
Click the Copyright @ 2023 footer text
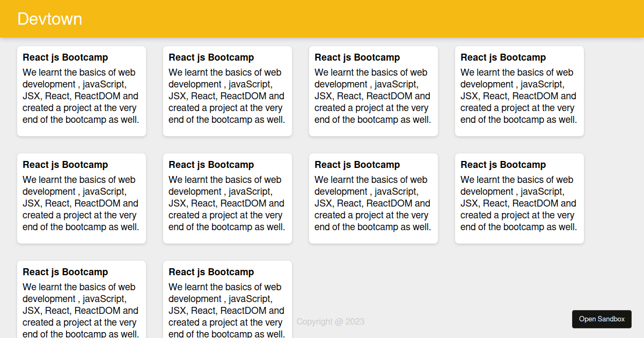click(x=331, y=321)
